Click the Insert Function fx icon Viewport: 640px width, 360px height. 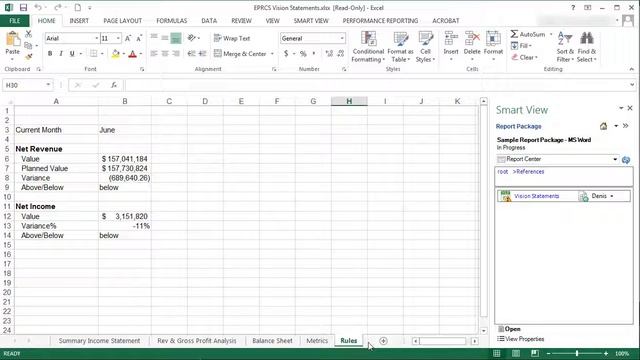point(114,85)
